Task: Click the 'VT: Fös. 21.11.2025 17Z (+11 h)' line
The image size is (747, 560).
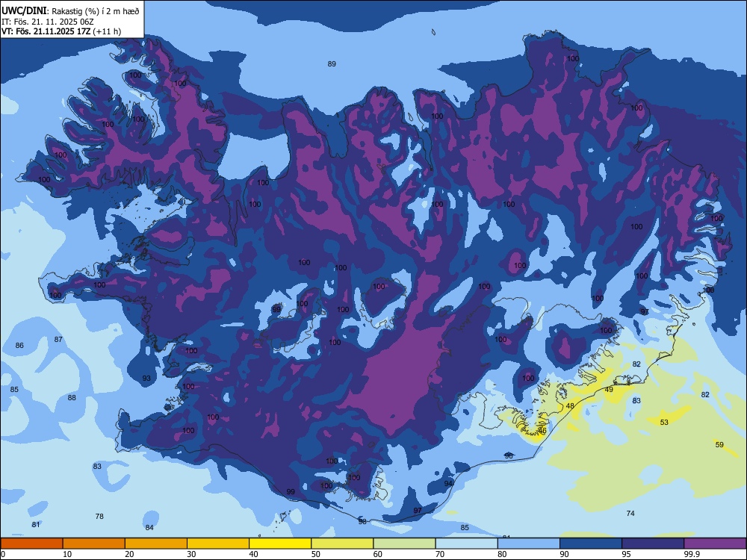Action: pos(61,31)
